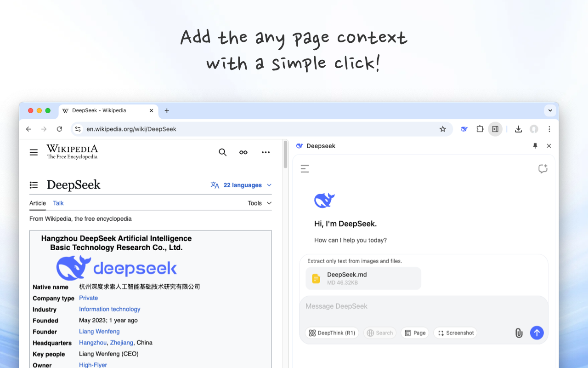This screenshot has height=368, width=588.
Task: Open the Liang Wenfeng founder link
Action: 99,331
